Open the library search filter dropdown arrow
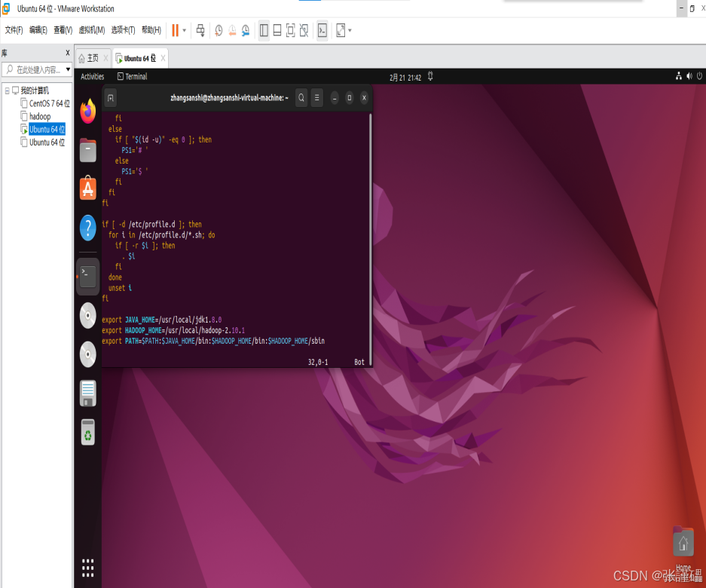The width and height of the screenshot is (706, 588). (x=68, y=70)
